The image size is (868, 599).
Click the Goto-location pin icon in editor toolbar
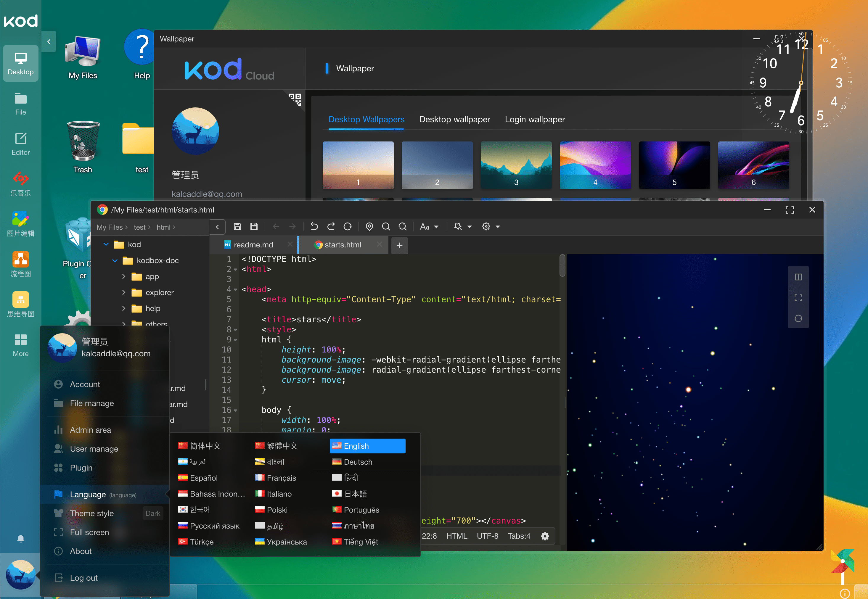click(x=369, y=226)
